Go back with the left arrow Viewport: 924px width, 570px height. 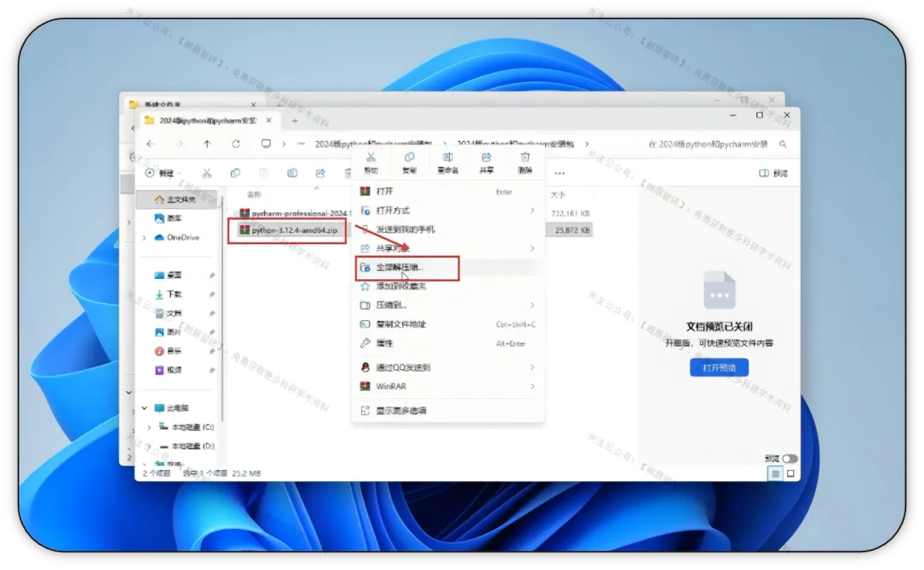click(x=151, y=144)
